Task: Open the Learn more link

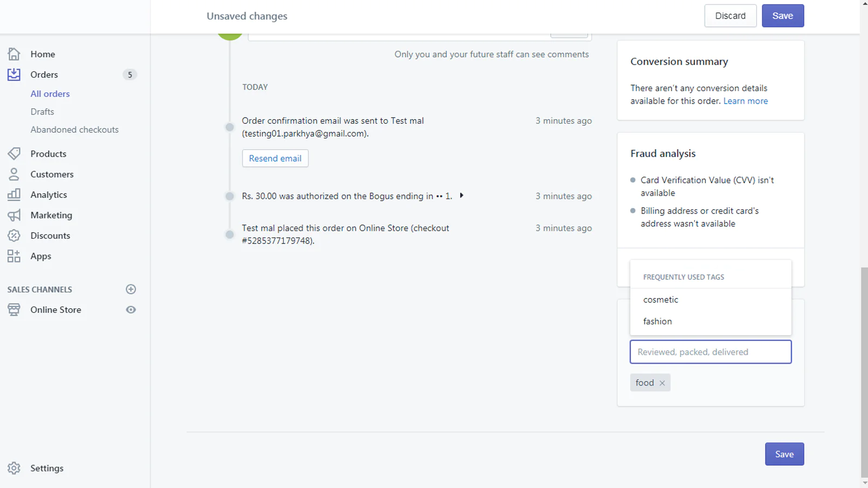Action: [745, 101]
